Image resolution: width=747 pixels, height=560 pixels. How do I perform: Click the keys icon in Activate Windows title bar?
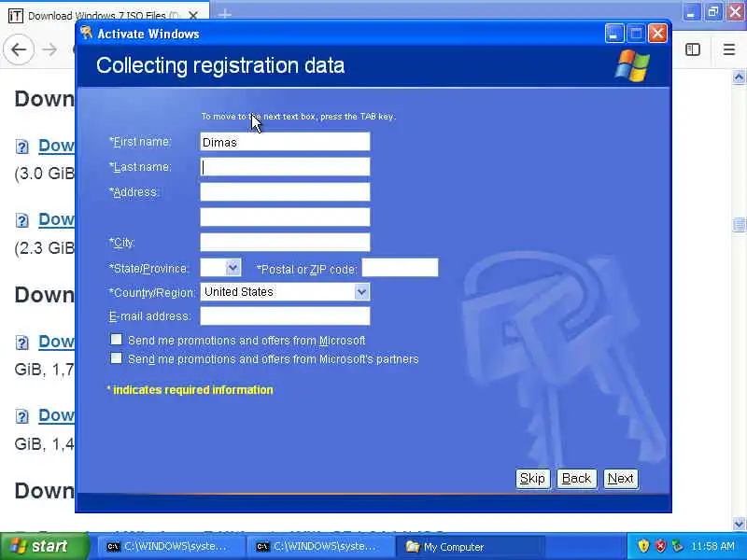pyautogui.click(x=86, y=34)
